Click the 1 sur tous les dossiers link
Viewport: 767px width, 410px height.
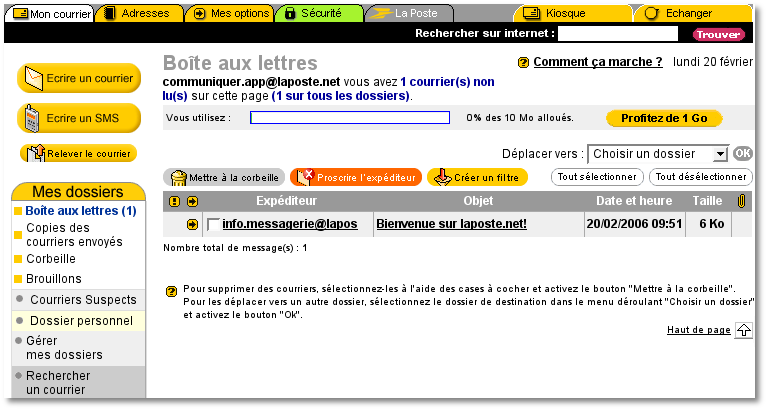click(340, 96)
